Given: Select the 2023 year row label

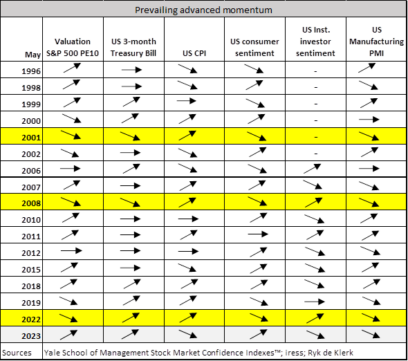Looking at the screenshot, I should [x=31, y=336].
